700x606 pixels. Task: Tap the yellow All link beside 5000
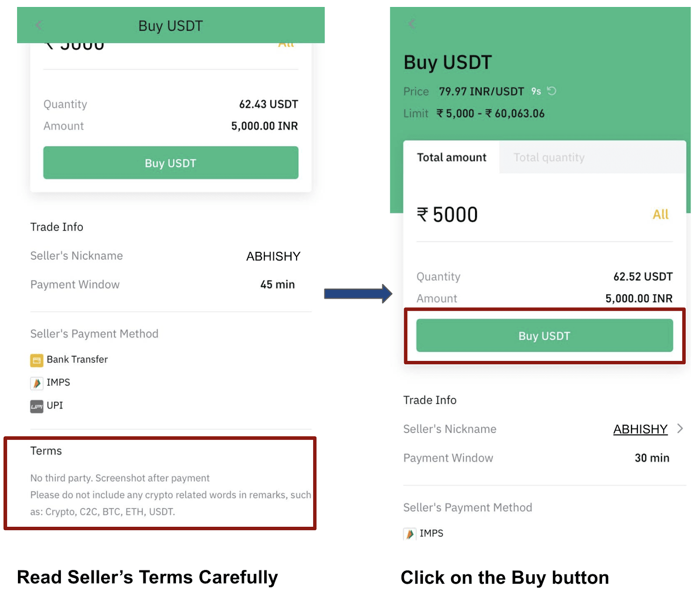click(x=661, y=214)
